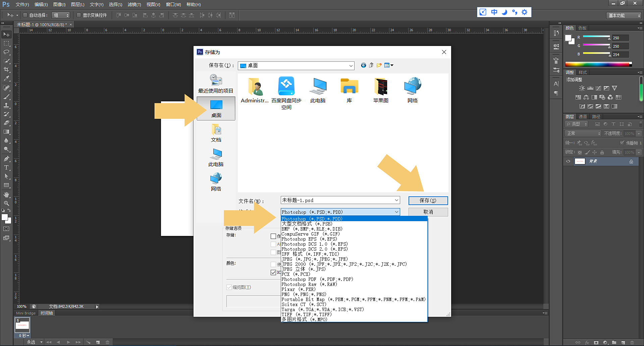Open the layer filter 类型 dropdown
This screenshot has width=644, height=346.
click(x=577, y=124)
